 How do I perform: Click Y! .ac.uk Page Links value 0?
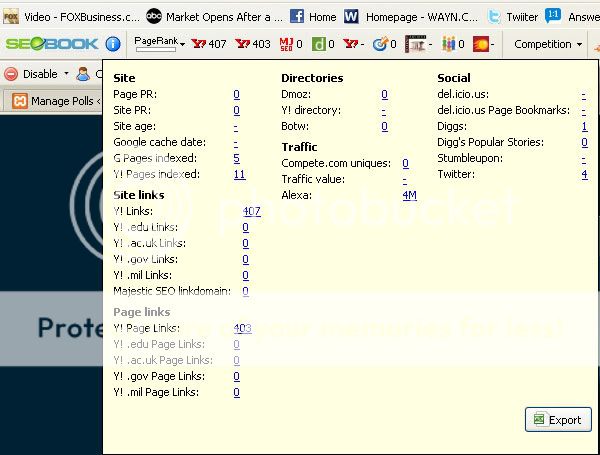[x=236, y=360]
